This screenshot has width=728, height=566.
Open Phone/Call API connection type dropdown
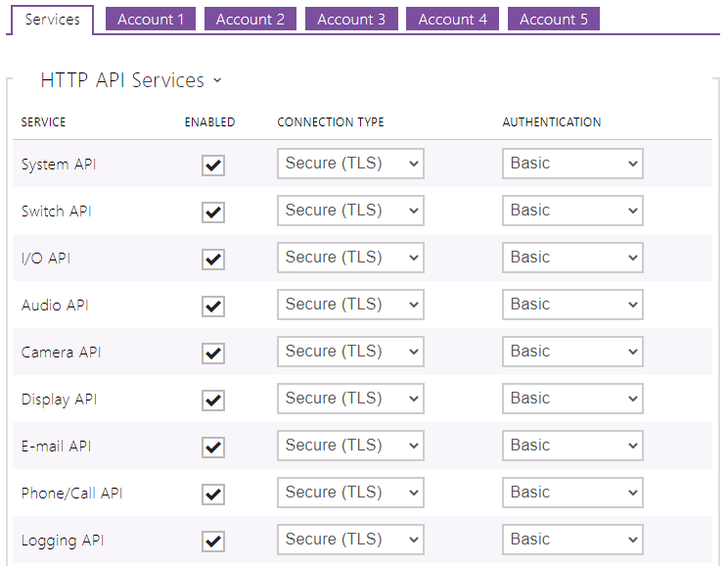[x=350, y=493]
